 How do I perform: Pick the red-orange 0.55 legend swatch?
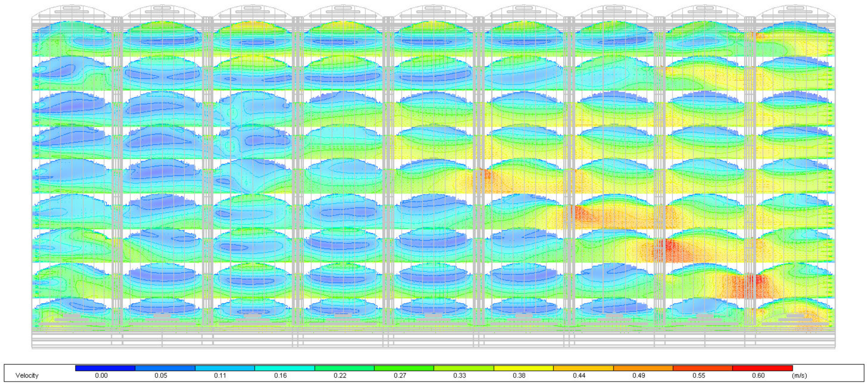tap(702, 368)
